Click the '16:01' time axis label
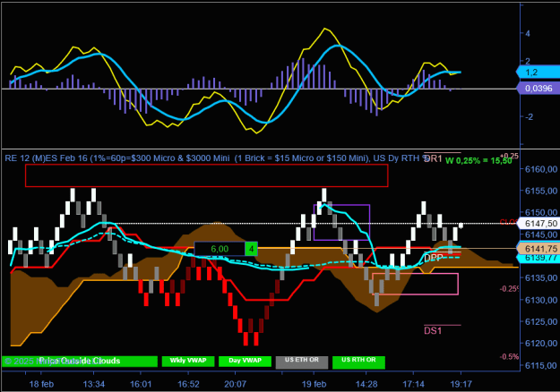 141,384
